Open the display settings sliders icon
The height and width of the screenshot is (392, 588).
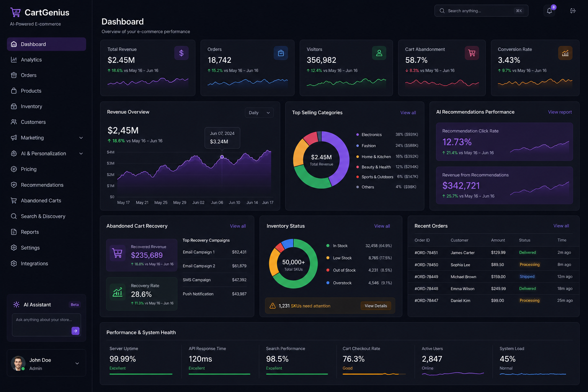point(573,11)
